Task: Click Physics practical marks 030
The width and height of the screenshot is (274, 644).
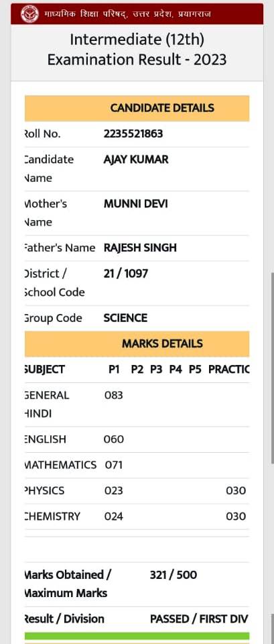Action: 236,491
